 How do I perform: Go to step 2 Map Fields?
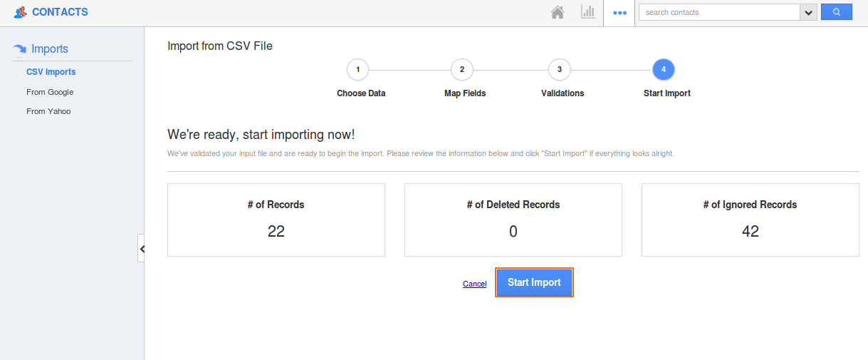pyautogui.click(x=461, y=69)
